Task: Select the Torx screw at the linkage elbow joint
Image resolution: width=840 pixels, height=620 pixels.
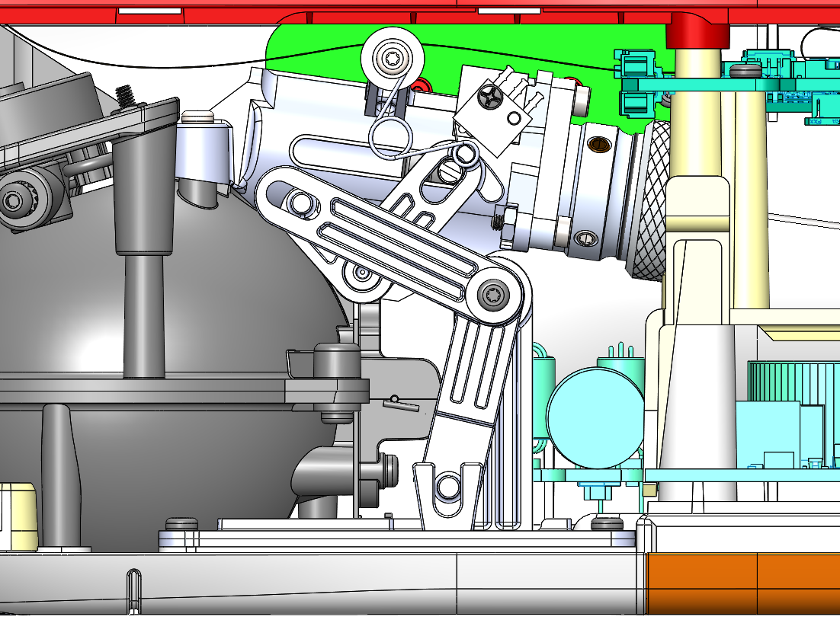Action: 493,295
